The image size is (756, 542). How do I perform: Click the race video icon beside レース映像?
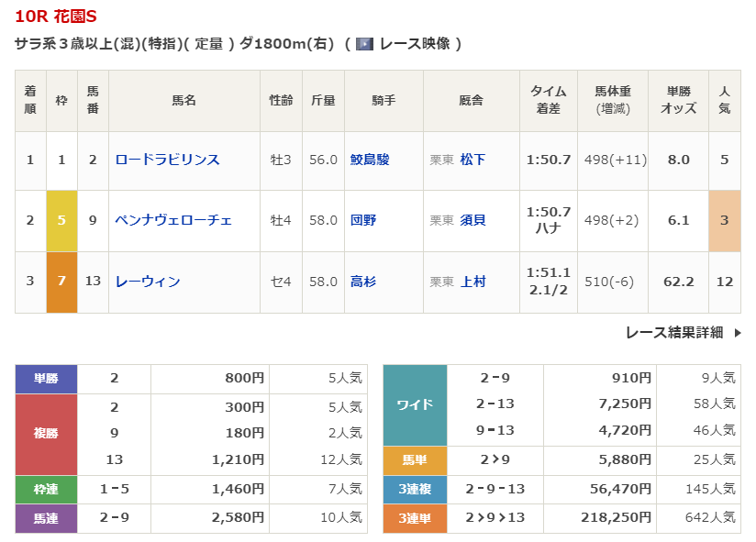coord(364,43)
